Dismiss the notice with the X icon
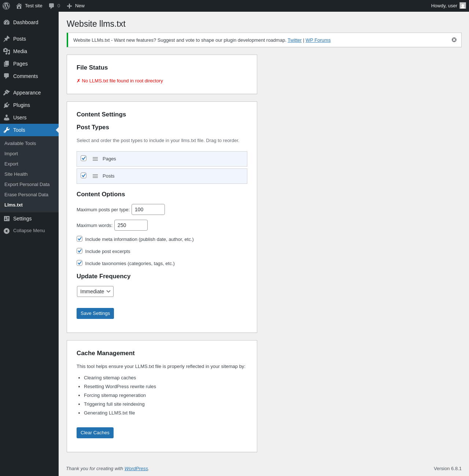The image size is (469, 476). click(454, 40)
